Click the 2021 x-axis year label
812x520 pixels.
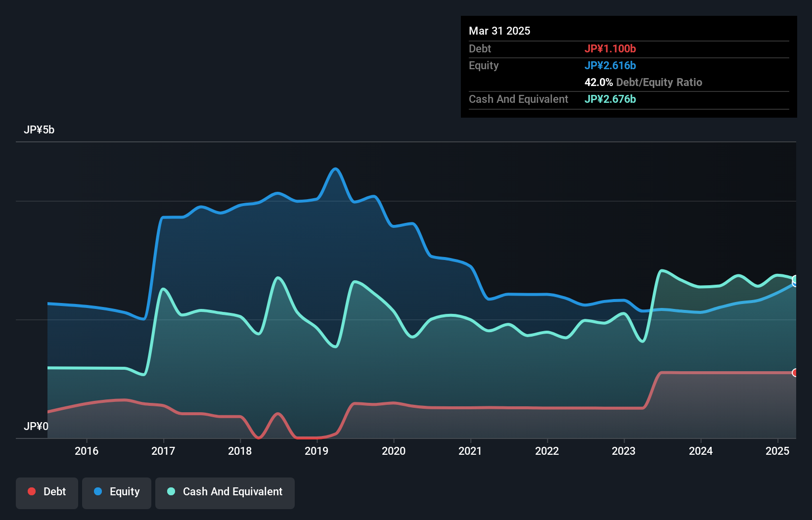(x=470, y=451)
